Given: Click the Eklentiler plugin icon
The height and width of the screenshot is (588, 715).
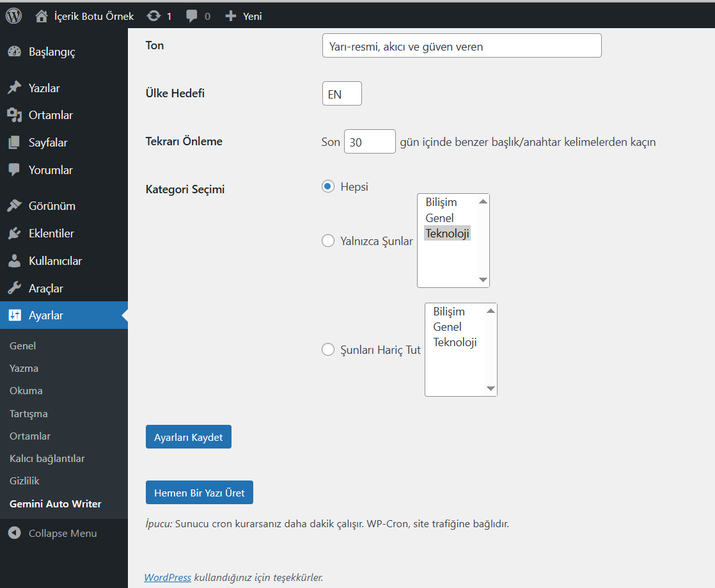Looking at the screenshot, I should point(15,233).
